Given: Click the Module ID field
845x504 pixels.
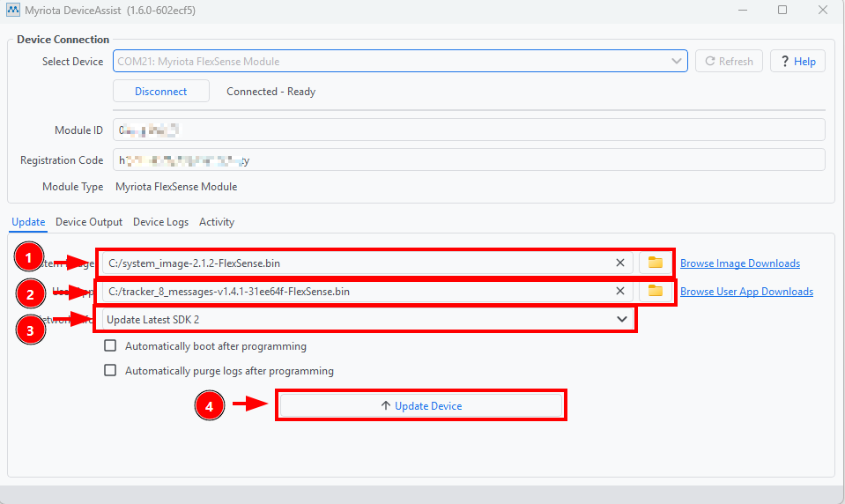Looking at the screenshot, I should (469, 130).
